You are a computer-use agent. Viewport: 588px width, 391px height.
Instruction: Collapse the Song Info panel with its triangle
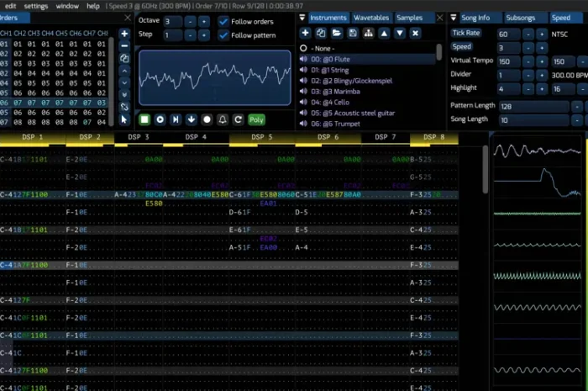click(454, 18)
